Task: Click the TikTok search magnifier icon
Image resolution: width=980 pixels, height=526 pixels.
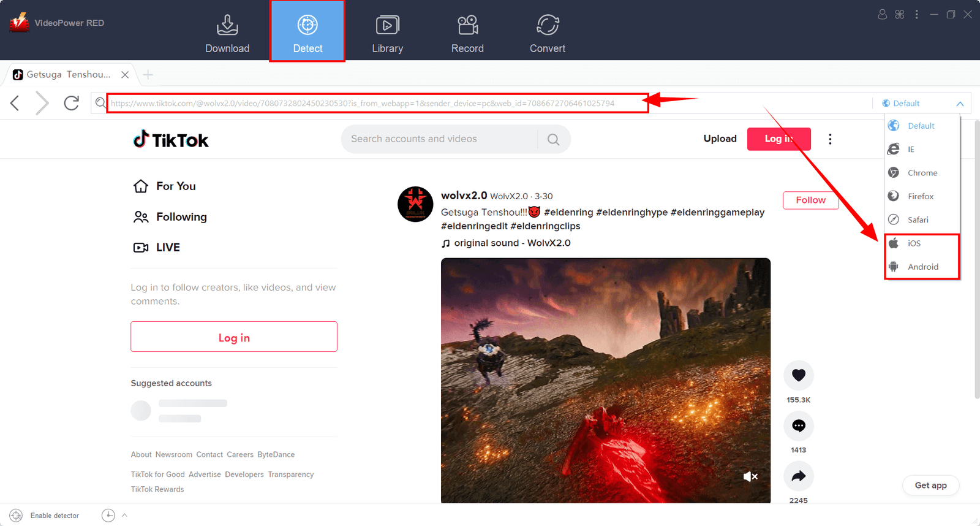Action: 553,139
